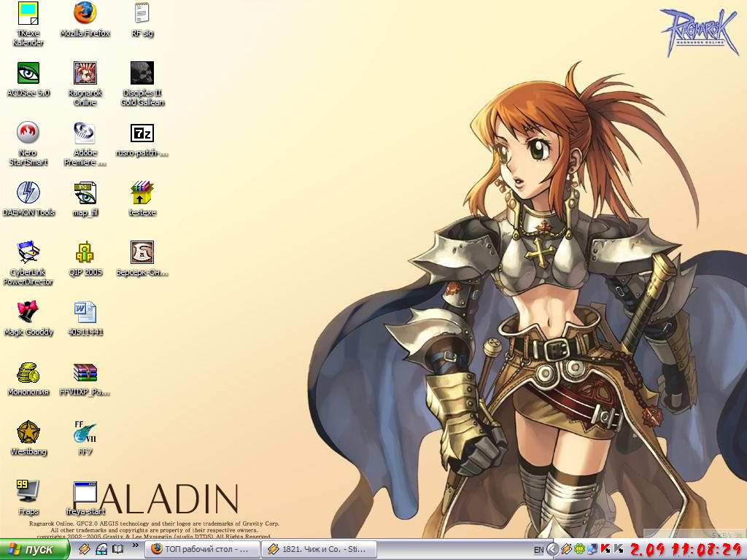Open the пуск Start menu

click(x=34, y=550)
